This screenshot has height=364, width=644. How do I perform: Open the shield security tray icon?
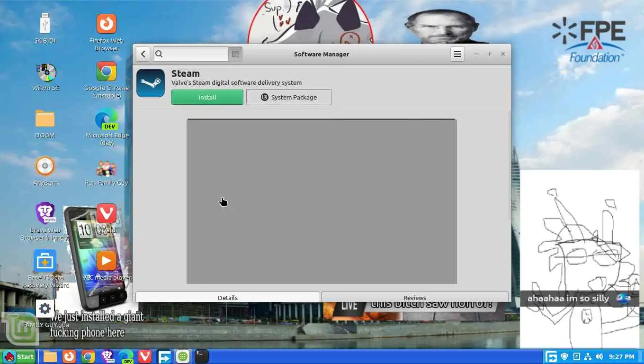tap(564, 356)
